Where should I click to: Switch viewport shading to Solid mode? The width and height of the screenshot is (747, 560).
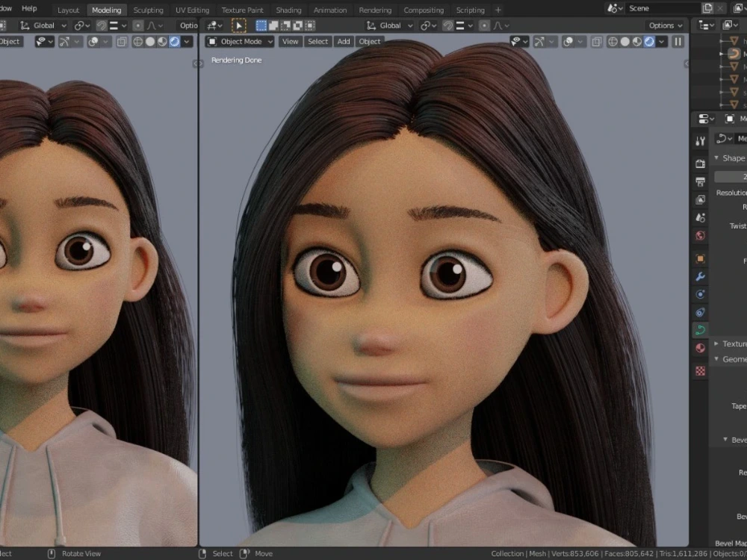tap(624, 42)
